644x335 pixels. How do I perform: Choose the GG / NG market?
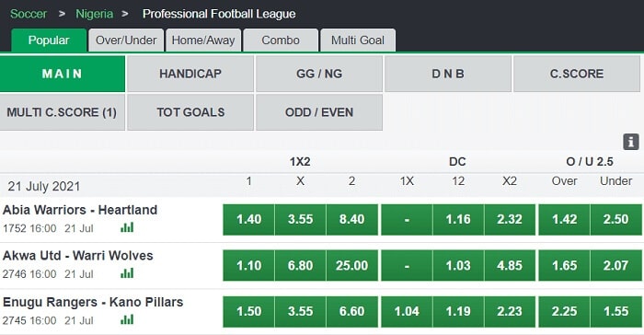coord(319,74)
